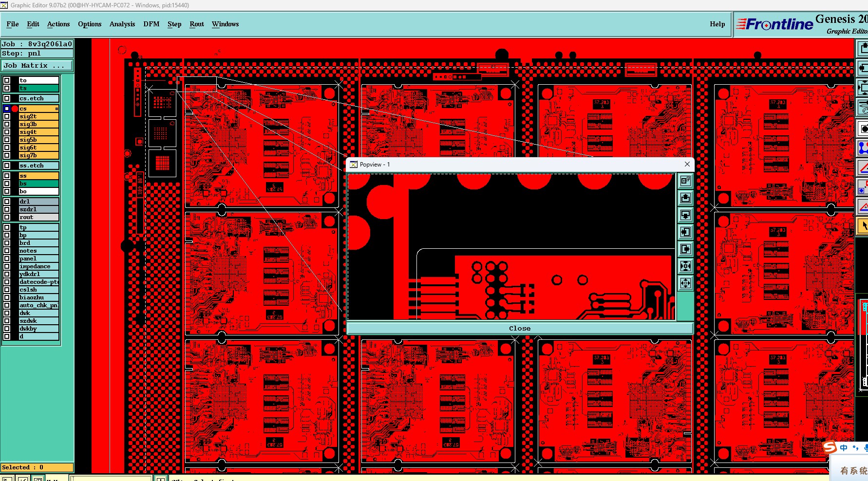Click the Job Matrix ... button

[37, 66]
